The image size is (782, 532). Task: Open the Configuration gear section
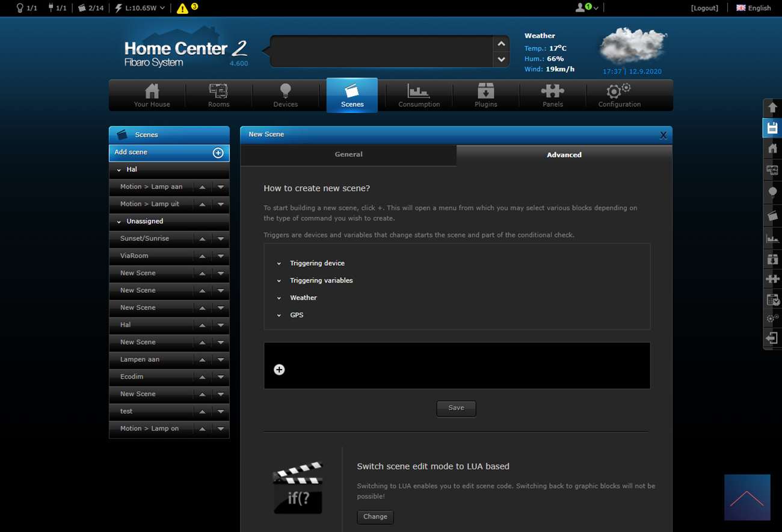click(619, 95)
